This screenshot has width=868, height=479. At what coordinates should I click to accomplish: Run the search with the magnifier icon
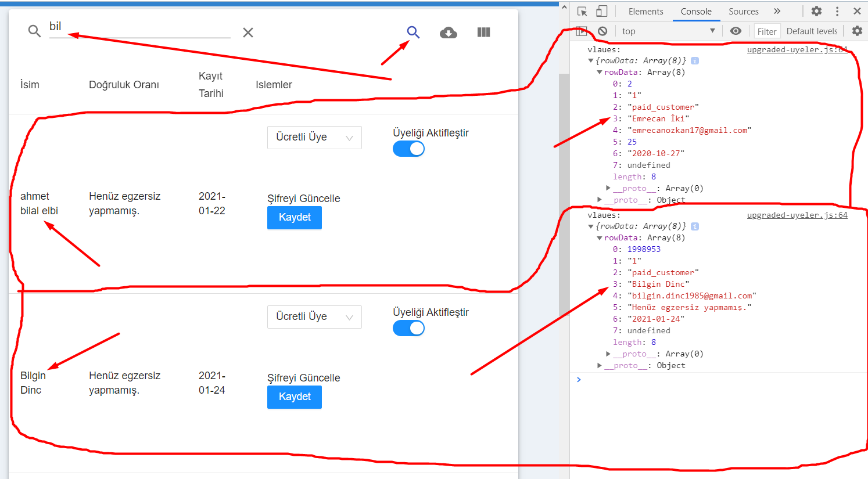pyautogui.click(x=413, y=33)
